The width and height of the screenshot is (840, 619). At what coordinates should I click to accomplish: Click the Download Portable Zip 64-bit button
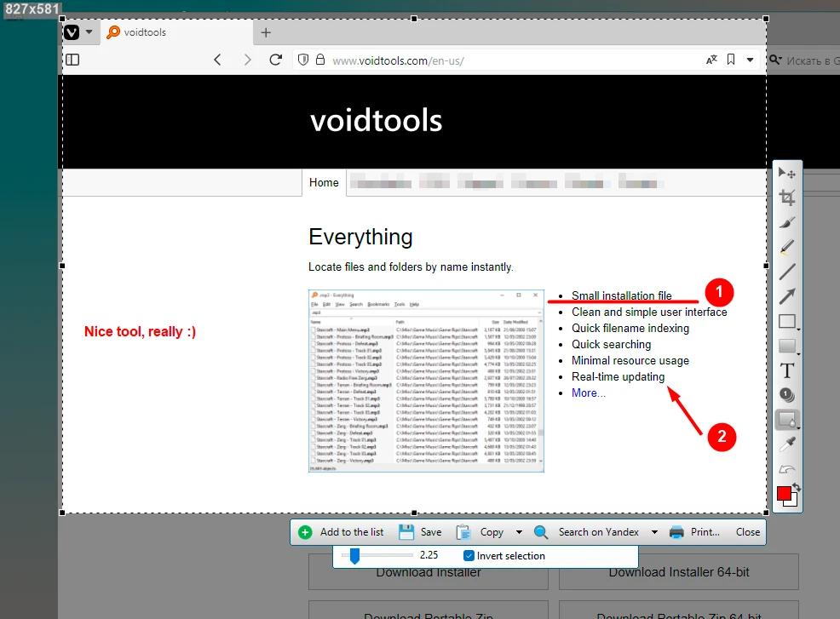click(679, 610)
